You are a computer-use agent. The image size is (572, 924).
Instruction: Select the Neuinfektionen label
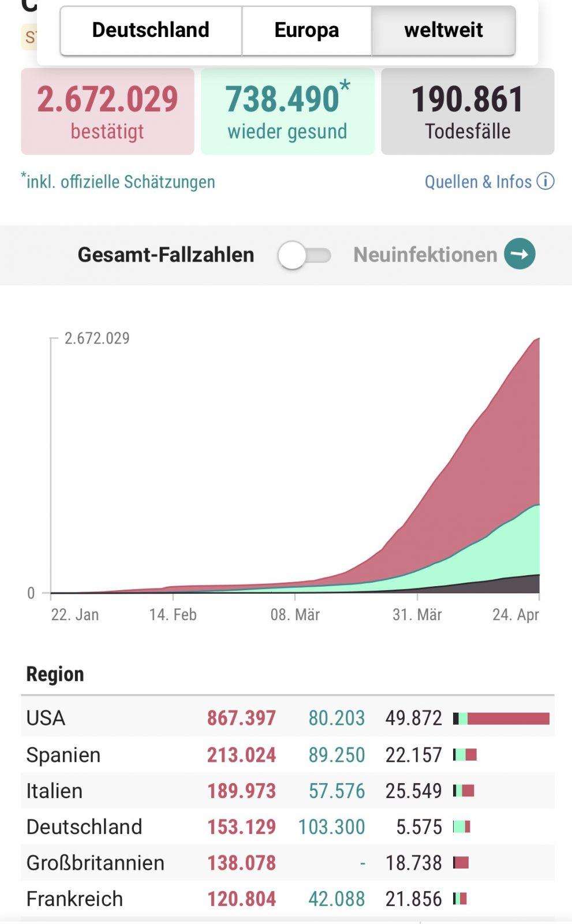pyautogui.click(x=425, y=255)
